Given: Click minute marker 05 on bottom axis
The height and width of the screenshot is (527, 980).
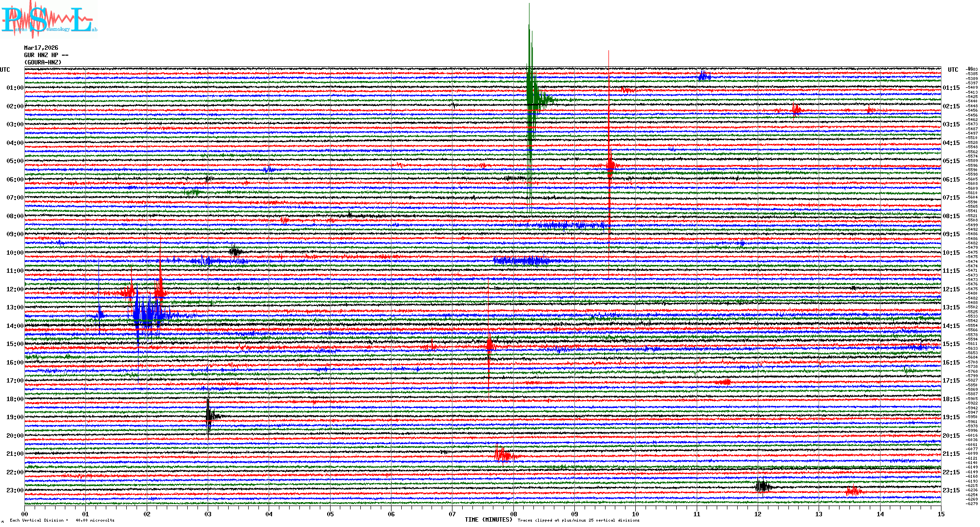Looking at the screenshot, I should 330,514.
